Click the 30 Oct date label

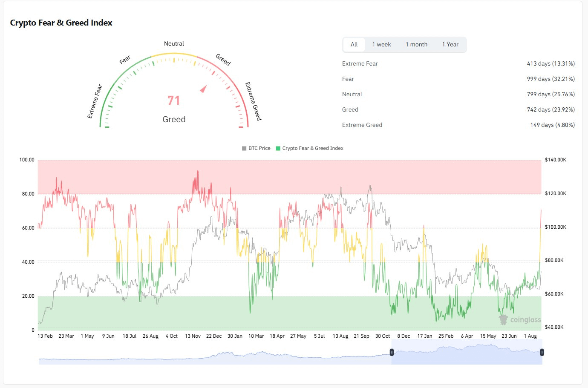click(x=383, y=336)
